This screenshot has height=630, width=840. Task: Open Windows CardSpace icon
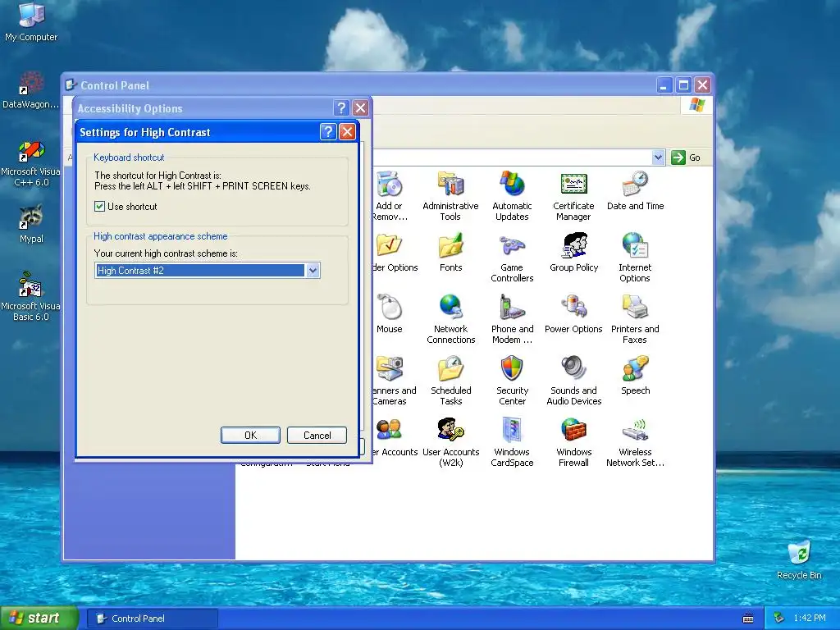512,442
